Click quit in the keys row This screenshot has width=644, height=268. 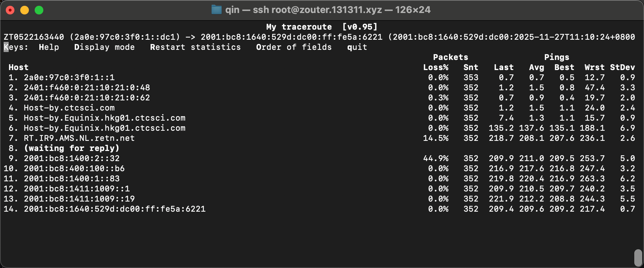coord(357,47)
